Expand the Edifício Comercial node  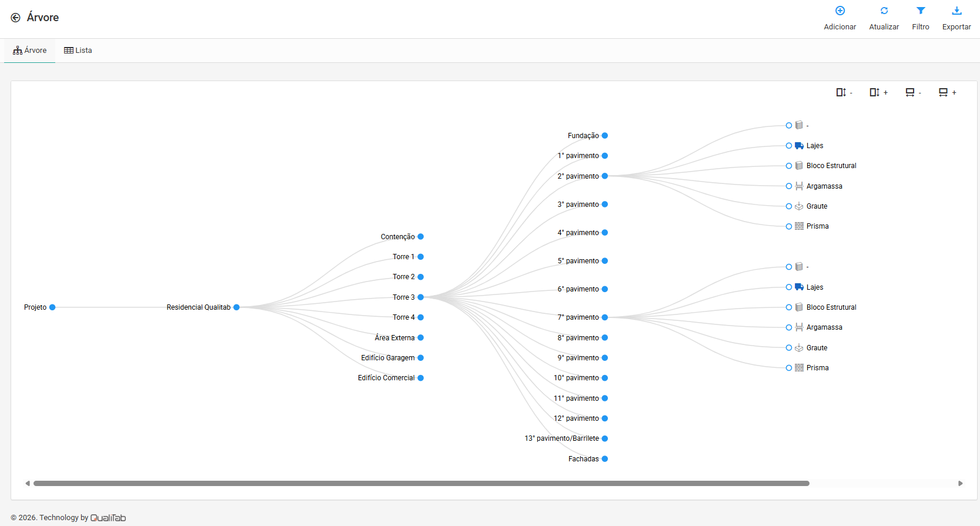point(421,378)
